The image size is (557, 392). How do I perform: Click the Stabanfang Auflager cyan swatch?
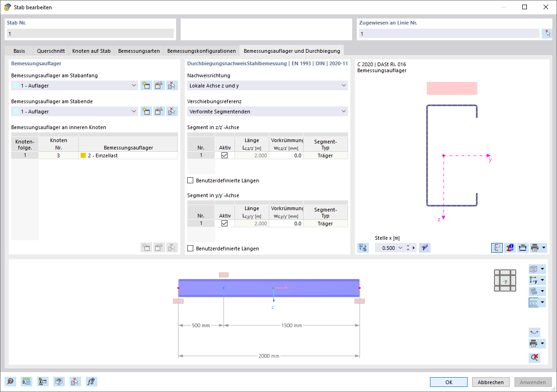point(17,86)
